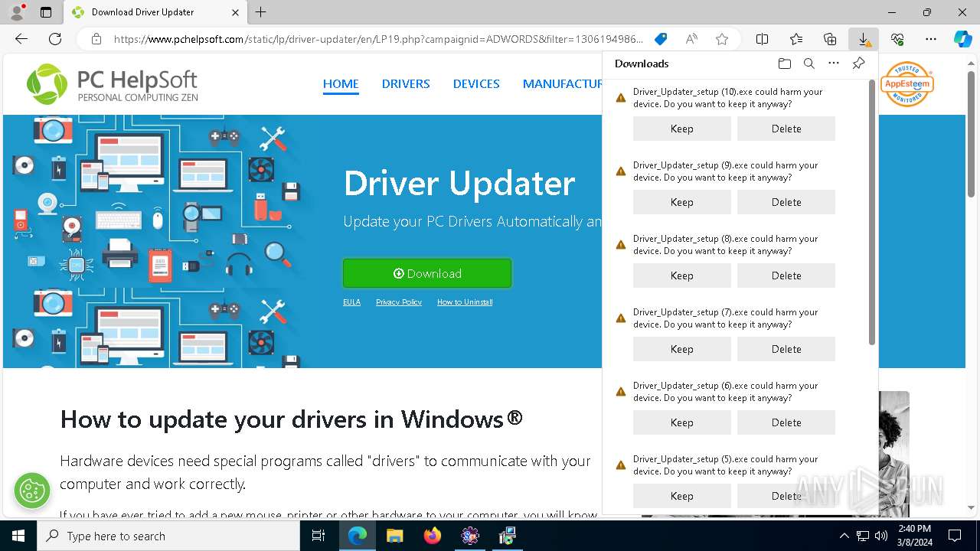This screenshot has height=551, width=980.
Task: Open Read aloud icon in address bar
Action: click(691, 39)
